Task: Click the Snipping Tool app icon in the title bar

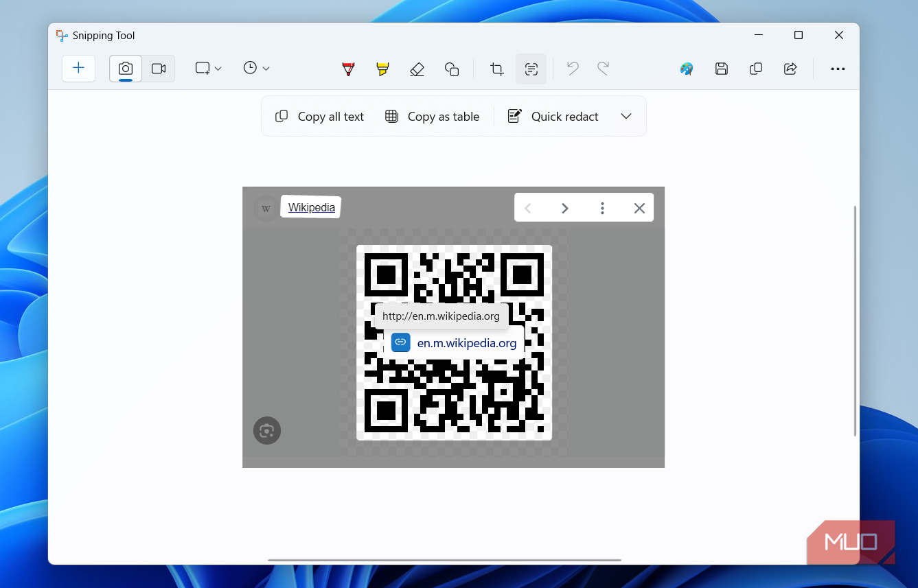Action: pos(62,36)
